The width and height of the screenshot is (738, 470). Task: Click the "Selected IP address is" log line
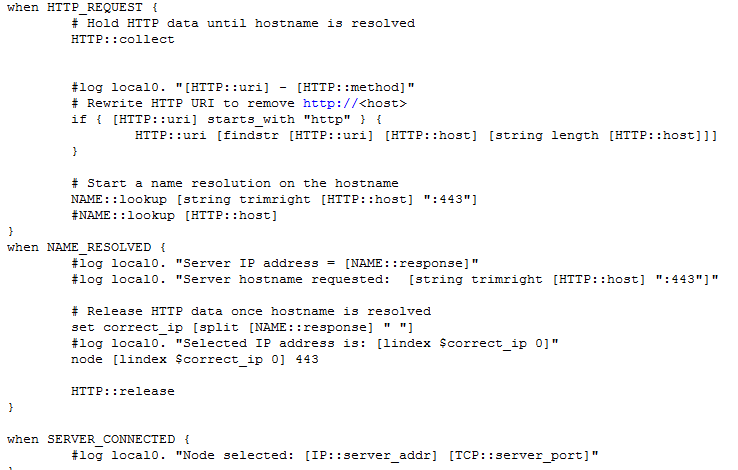tap(315, 343)
